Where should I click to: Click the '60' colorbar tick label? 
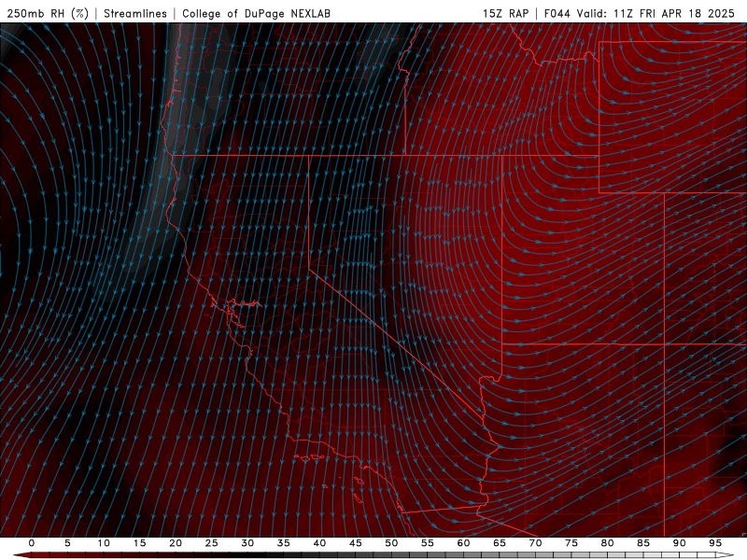tap(463, 543)
